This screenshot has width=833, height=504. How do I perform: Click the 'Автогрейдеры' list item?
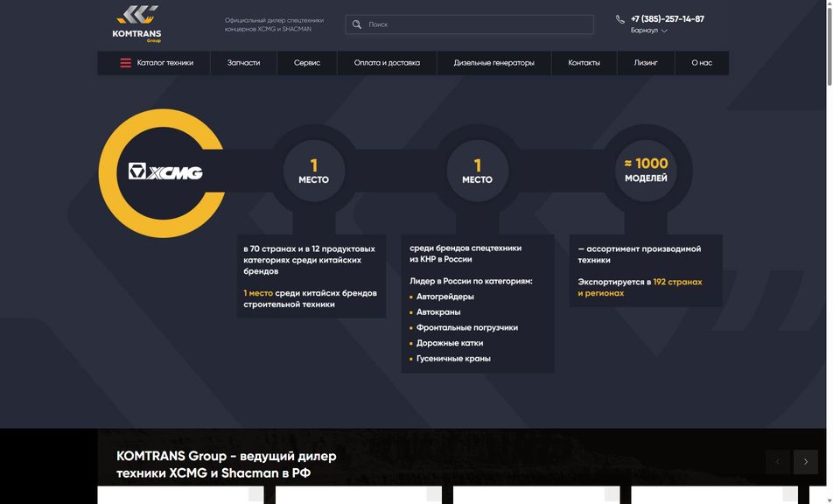point(444,297)
